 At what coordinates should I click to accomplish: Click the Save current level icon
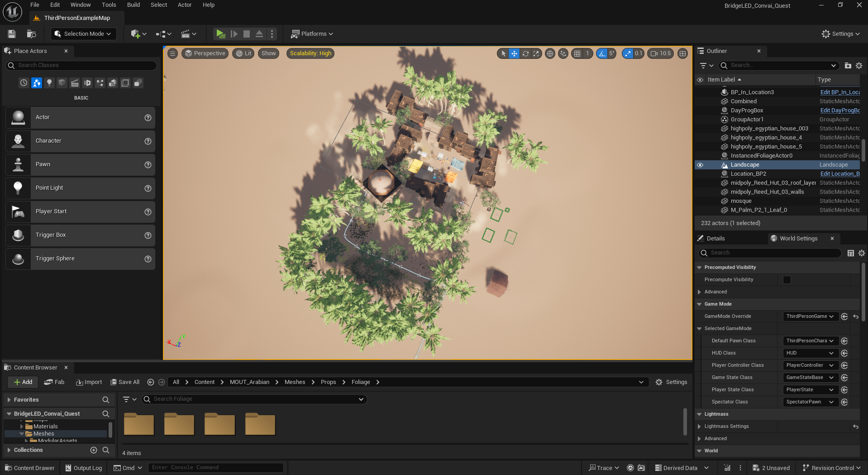12,34
